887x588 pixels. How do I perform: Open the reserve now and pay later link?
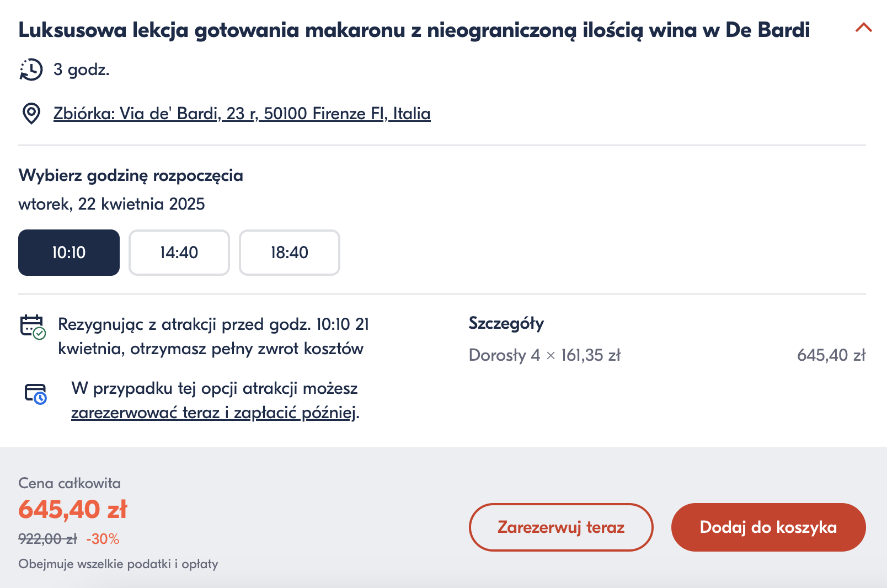coord(213,413)
